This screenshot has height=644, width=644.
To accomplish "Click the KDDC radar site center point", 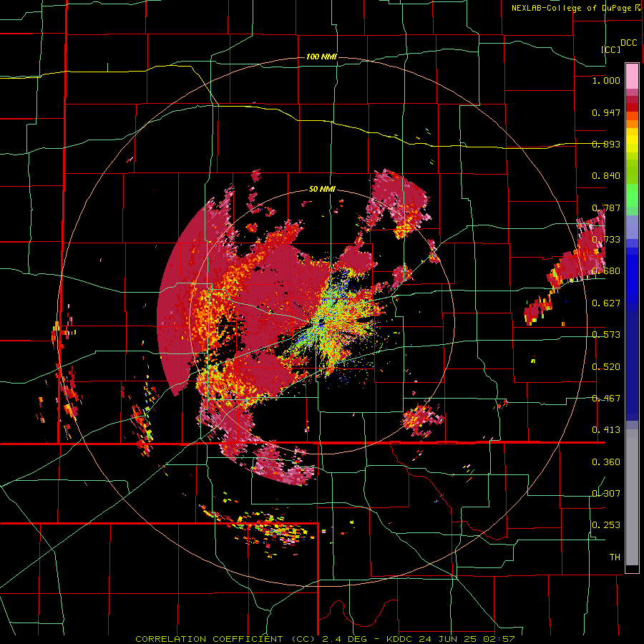I will [x=321, y=321].
